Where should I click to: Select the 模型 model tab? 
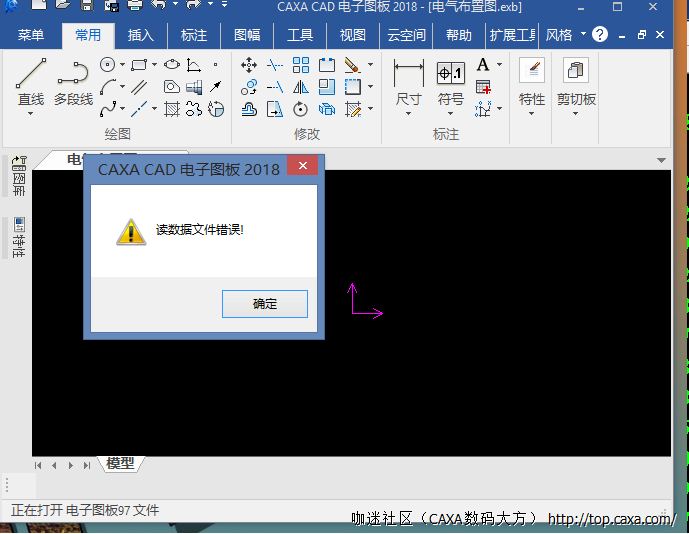pos(120,463)
